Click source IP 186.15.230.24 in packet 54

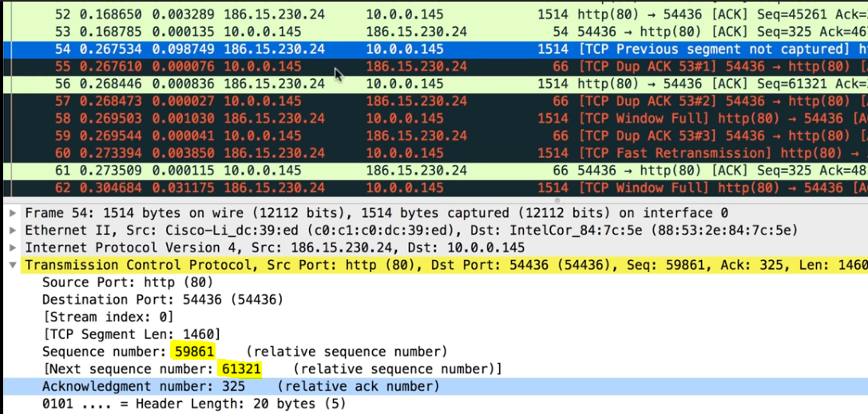tap(274, 49)
